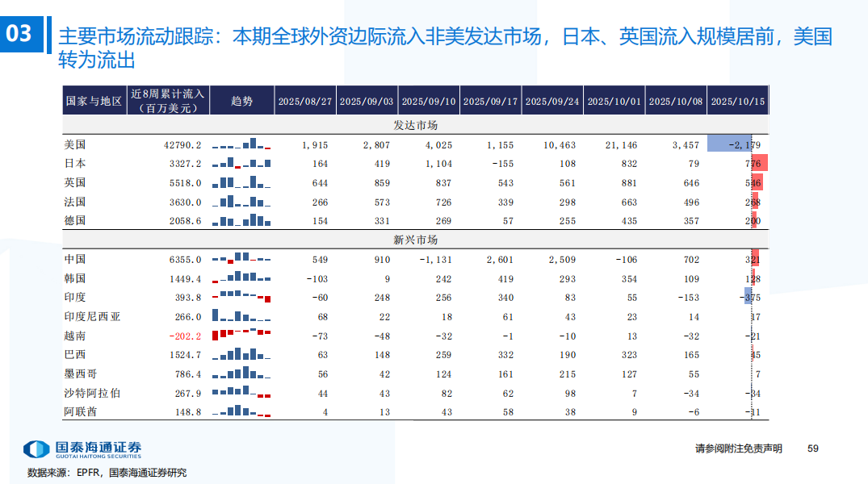The image size is (868, 484).
Task: Click the 日本 trend sparkline chart
Action: point(241,163)
